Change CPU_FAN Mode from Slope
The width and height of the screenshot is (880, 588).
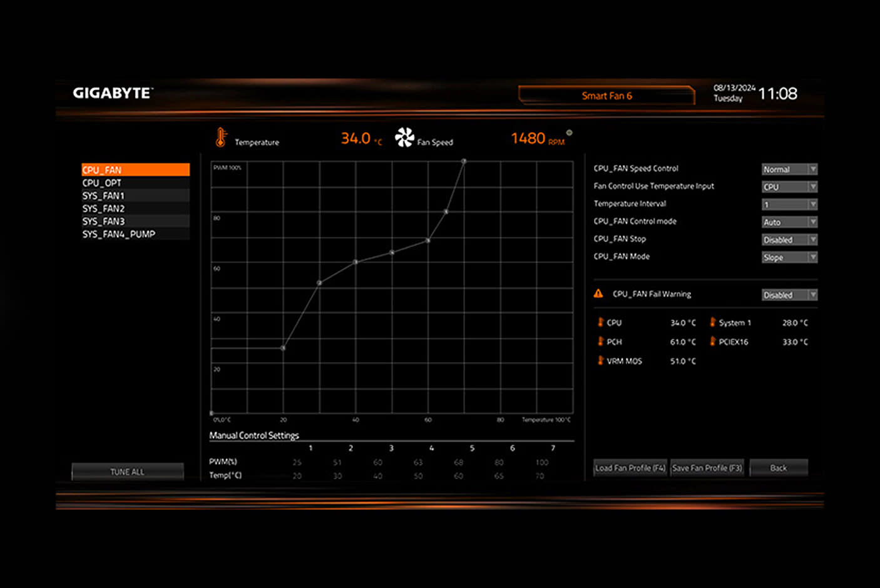[x=789, y=256]
